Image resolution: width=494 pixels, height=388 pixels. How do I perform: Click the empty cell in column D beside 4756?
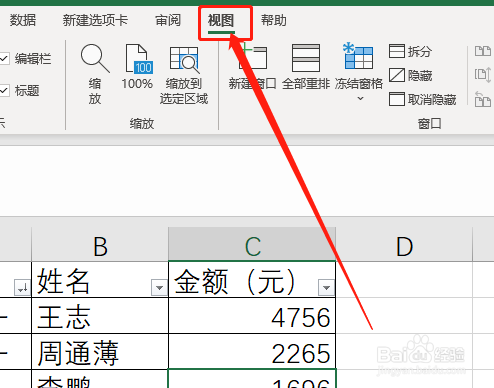tap(404, 315)
